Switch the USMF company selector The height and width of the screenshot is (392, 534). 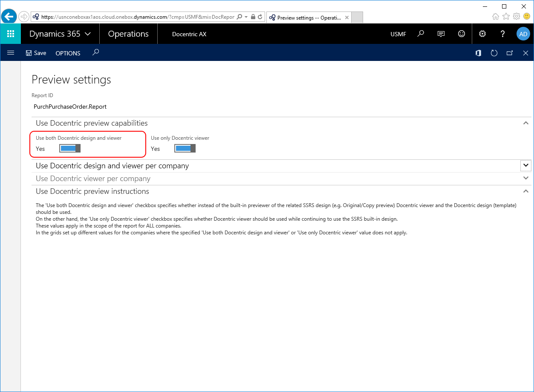[x=398, y=34]
